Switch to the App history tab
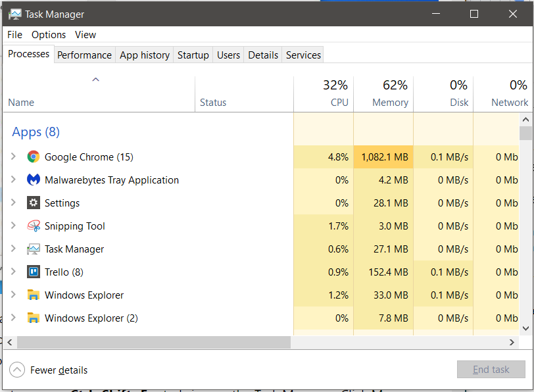The image size is (534, 392). click(x=145, y=55)
